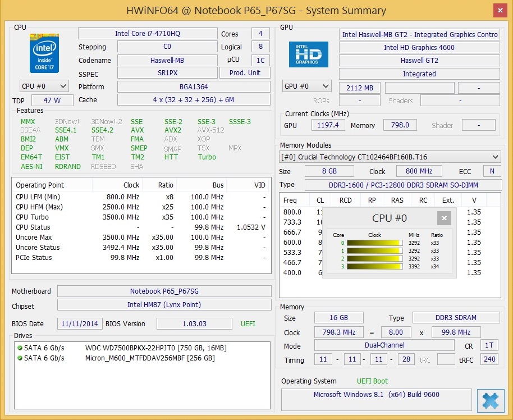Click green status icon of WDC WD7500BPKX drive
The width and height of the screenshot is (513, 420).
(20, 348)
